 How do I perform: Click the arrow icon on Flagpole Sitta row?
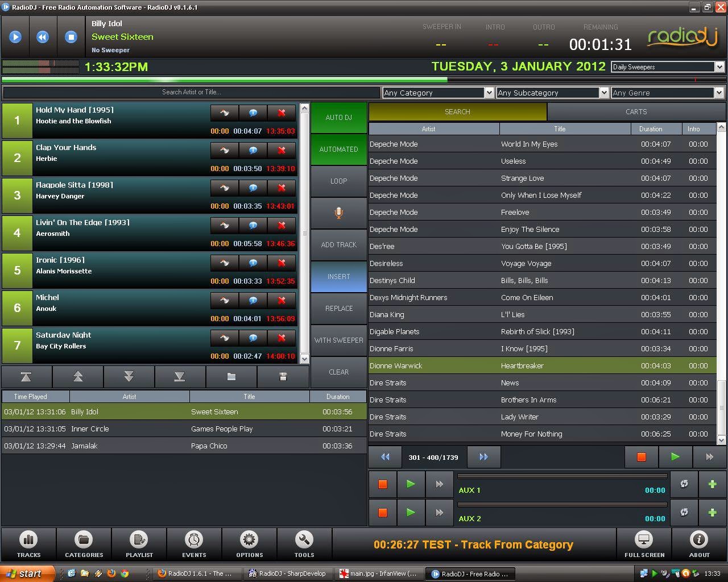[x=225, y=188]
